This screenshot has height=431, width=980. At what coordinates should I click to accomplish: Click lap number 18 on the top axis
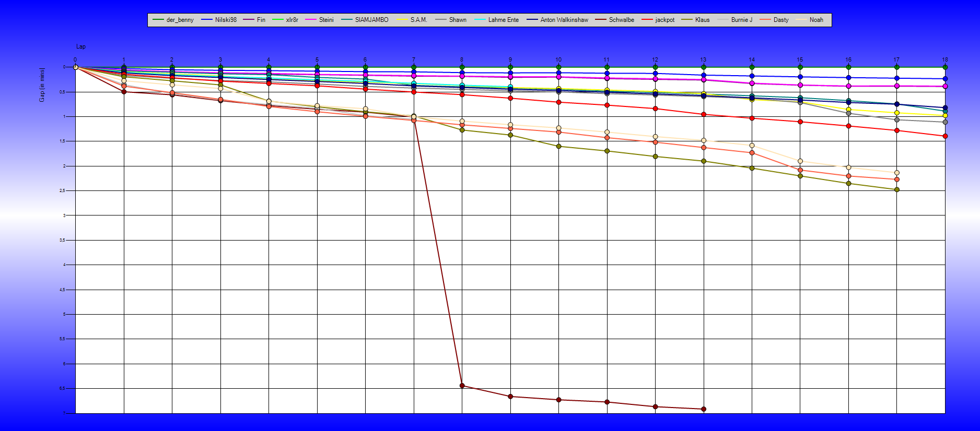[945, 59]
